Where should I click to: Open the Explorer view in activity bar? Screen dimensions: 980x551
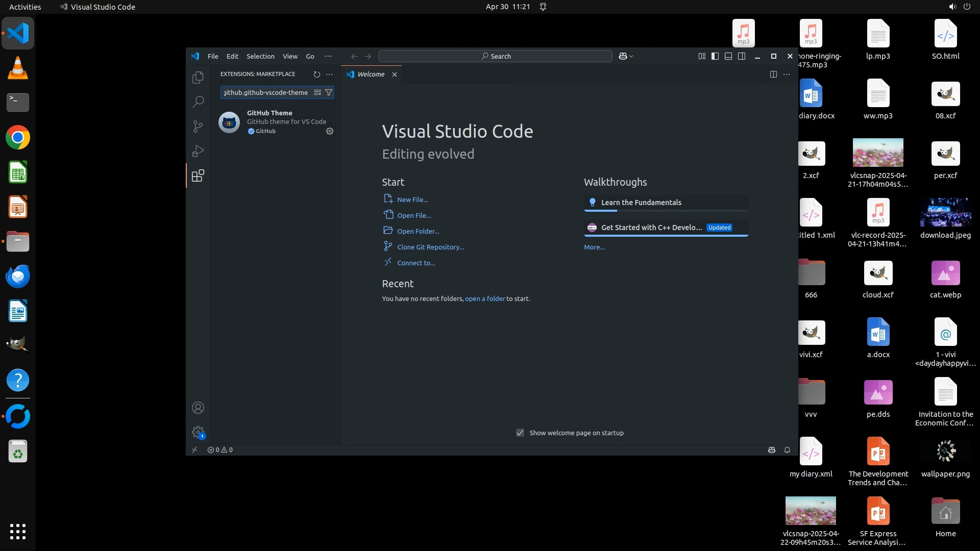click(x=198, y=78)
